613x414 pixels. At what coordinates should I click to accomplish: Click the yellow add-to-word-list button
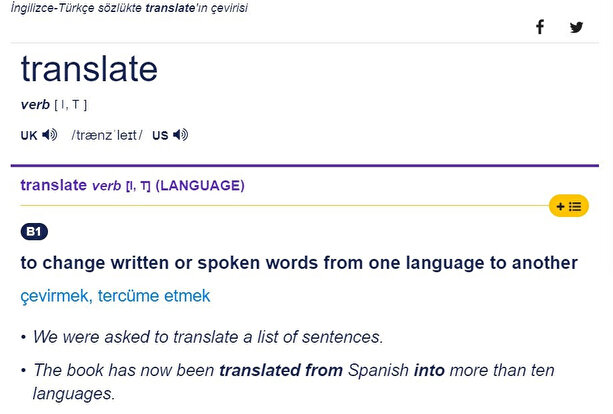click(568, 206)
